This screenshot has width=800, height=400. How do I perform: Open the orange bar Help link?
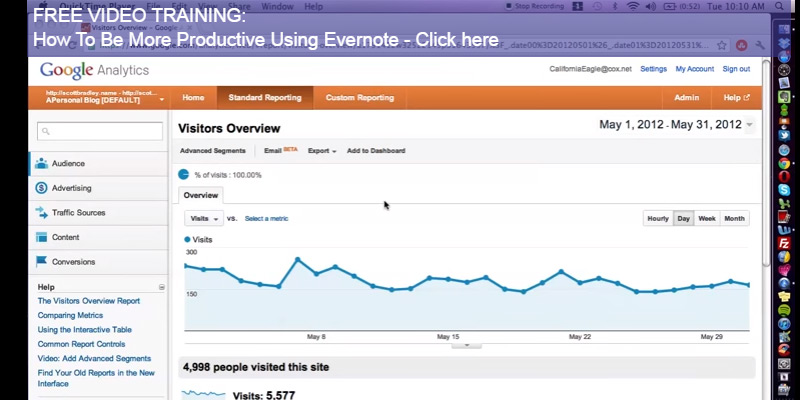point(736,97)
